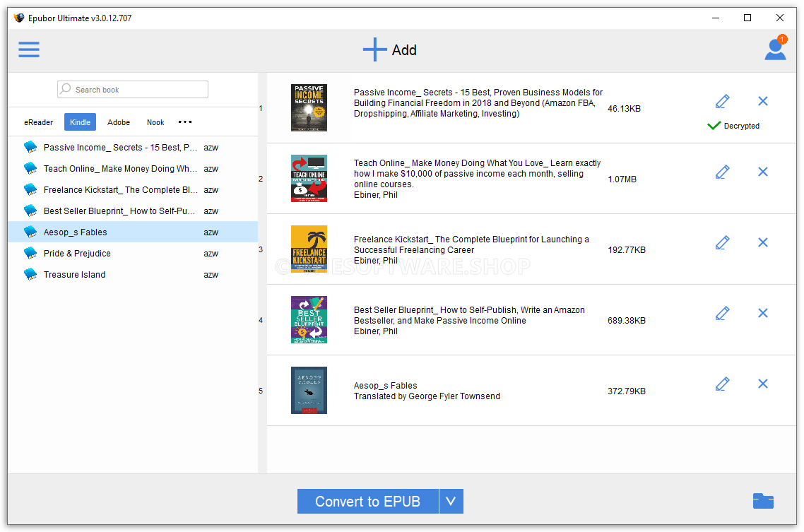The image size is (804, 532).
Task: Click the azw label beside Pride & Prejudice
Action: click(211, 254)
